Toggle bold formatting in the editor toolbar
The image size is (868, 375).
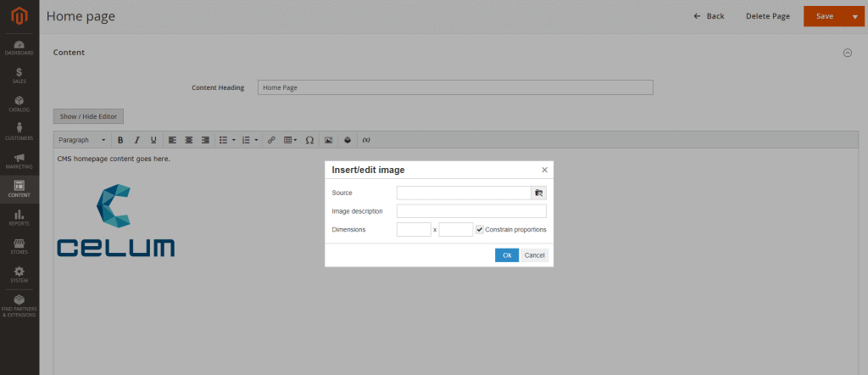pos(120,140)
